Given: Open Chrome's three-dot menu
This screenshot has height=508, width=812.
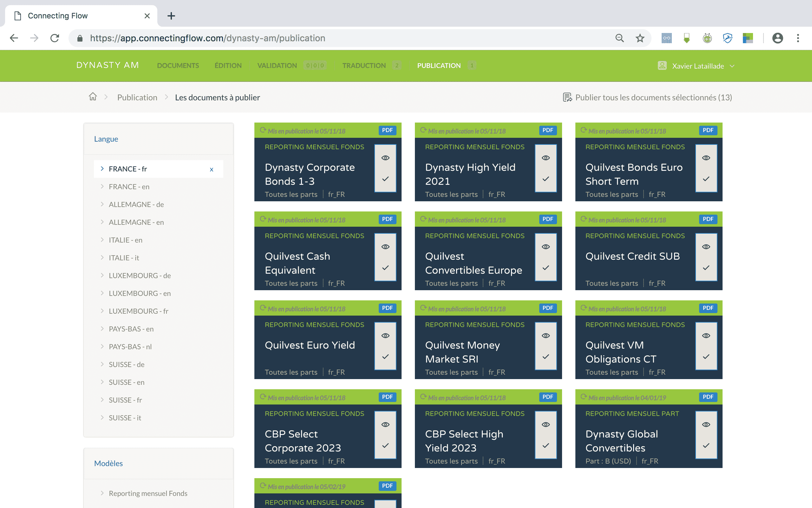Looking at the screenshot, I should [x=798, y=38].
